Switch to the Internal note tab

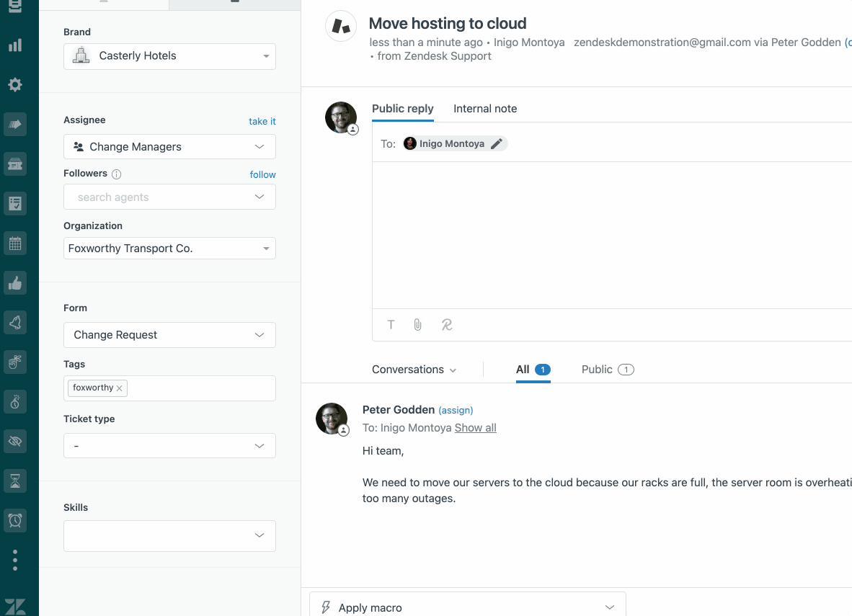tap(485, 108)
